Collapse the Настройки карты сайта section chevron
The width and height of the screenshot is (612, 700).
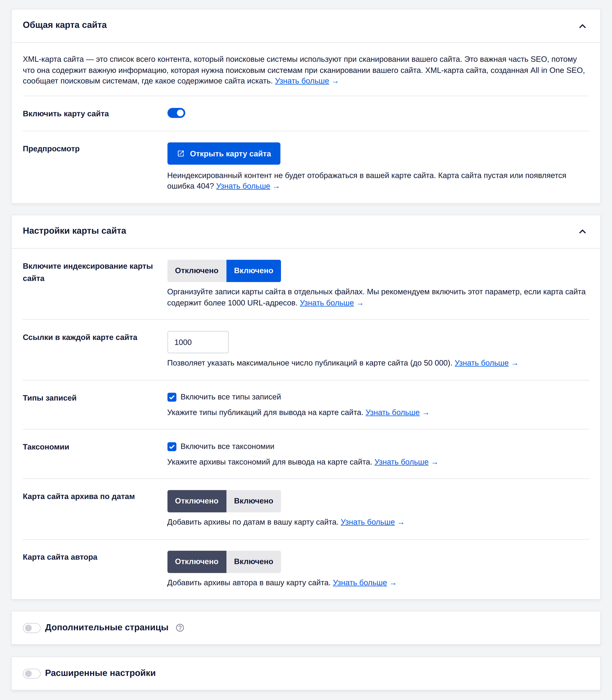point(582,232)
